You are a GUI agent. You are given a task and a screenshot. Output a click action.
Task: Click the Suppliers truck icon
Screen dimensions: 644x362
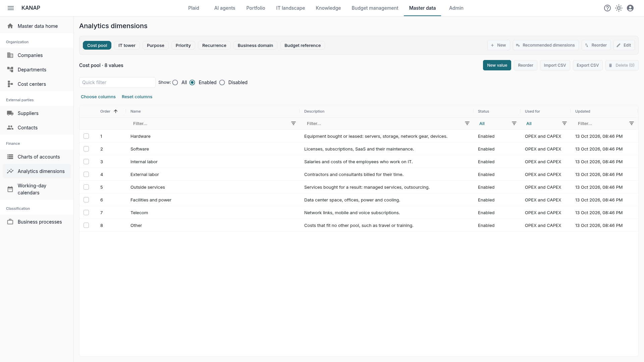click(x=10, y=113)
